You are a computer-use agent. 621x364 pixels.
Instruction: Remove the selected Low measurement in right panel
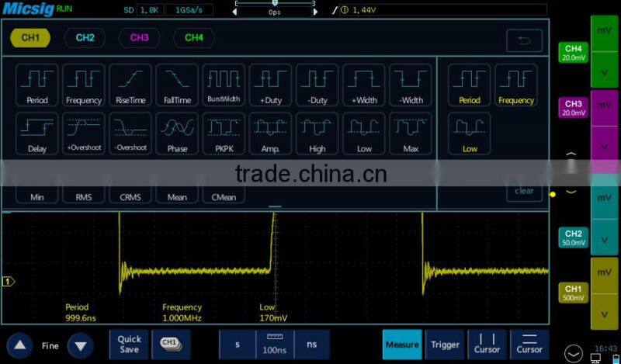(x=470, y=133)
